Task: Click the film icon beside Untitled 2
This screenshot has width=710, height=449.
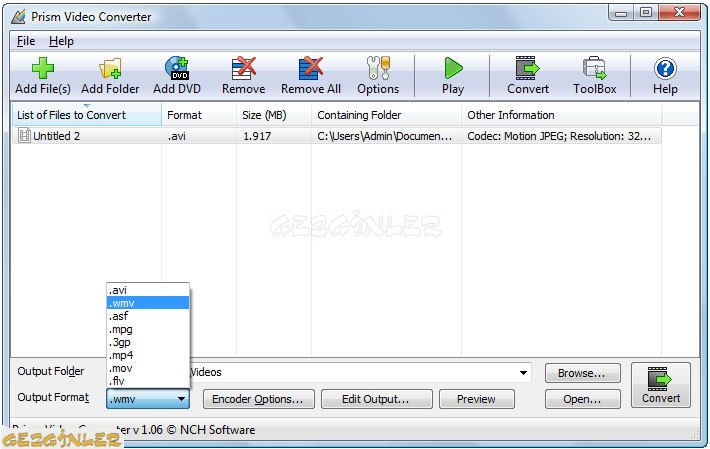Action: (24, 135)
